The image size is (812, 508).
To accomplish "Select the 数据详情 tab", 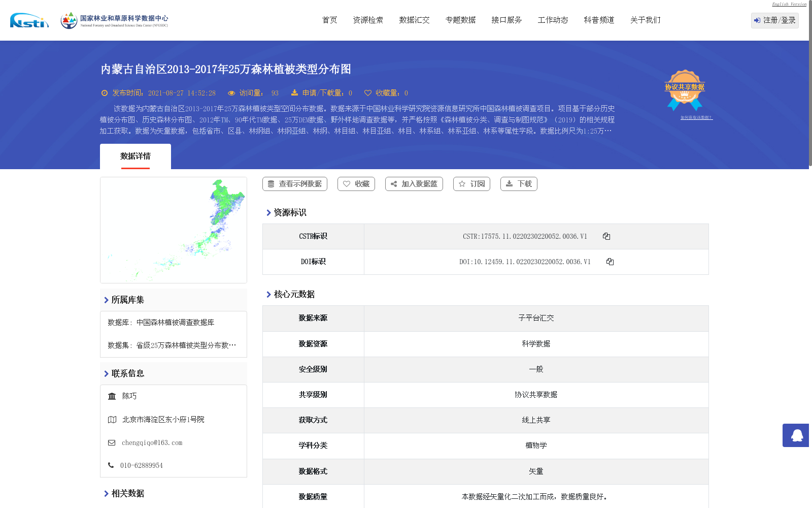I will click(136, 156).
